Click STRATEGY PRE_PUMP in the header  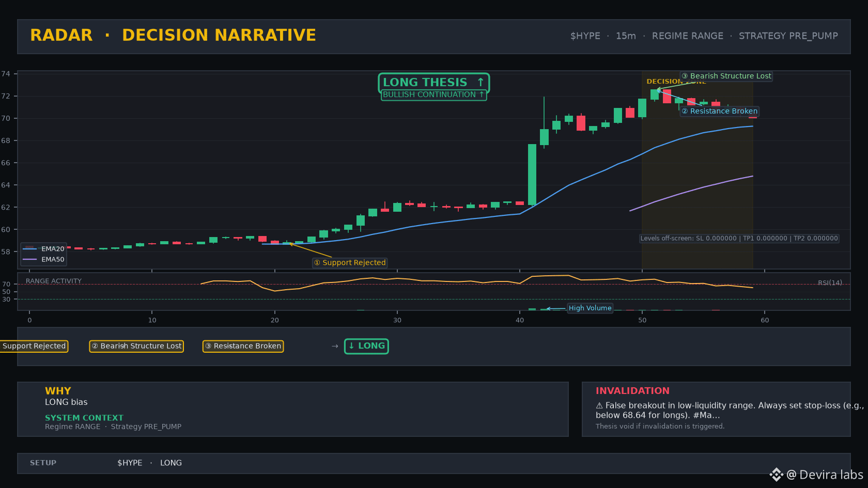(x=788, y=36)
